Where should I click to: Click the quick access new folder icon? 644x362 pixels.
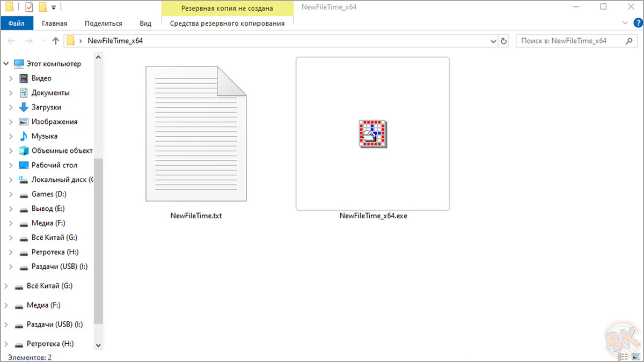43,8
